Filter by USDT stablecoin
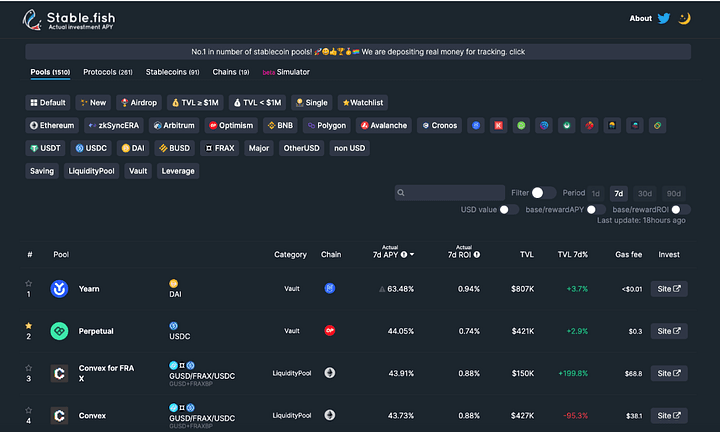720x432 pixels. (45, 148)
